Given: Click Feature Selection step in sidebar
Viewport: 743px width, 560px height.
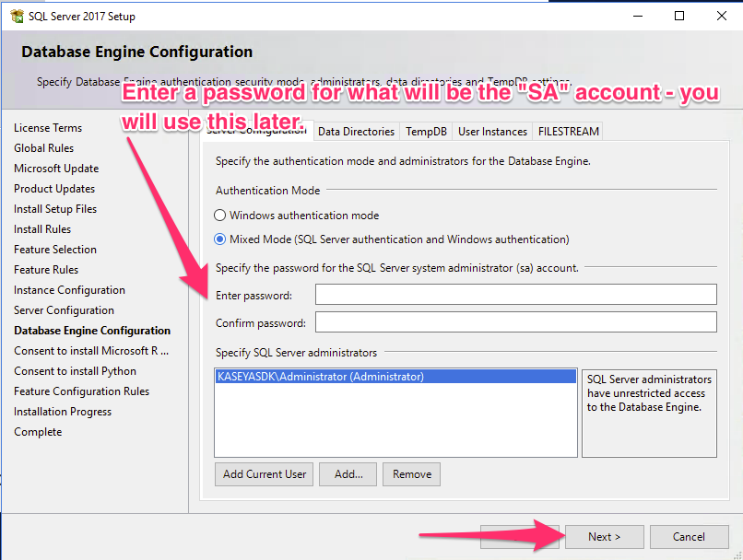Looking at the screenshot, I should click(x=55, y=250).
